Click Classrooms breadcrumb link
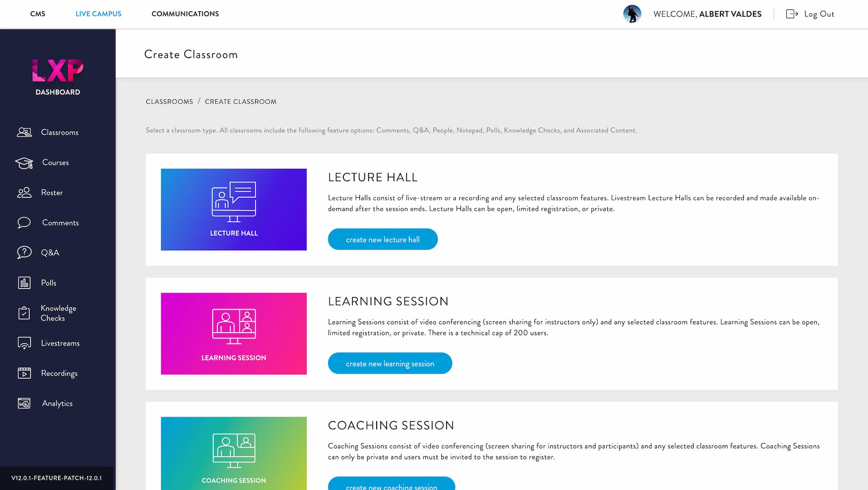 coord(169,101)
